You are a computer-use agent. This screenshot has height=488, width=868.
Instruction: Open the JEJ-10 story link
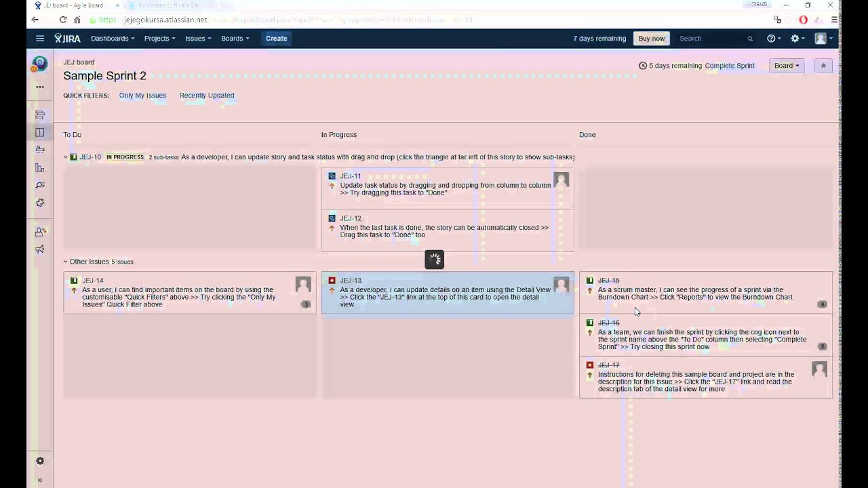(x=90, y=157)
